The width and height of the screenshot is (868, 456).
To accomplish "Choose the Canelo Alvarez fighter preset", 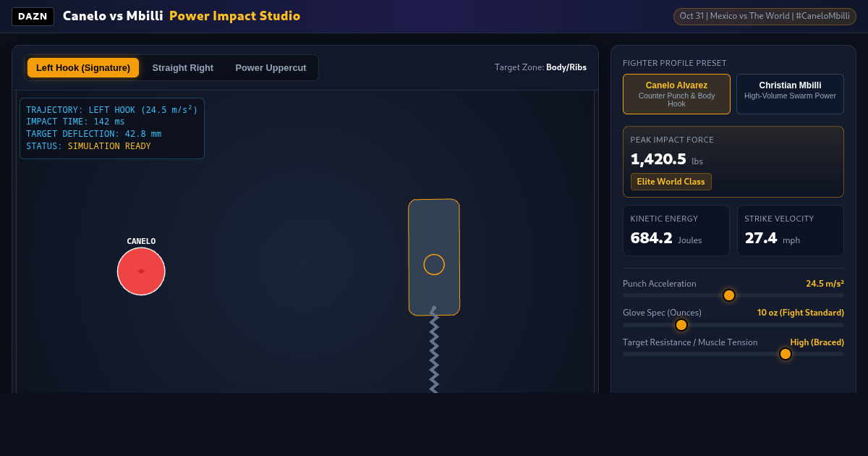I will 676,94.
